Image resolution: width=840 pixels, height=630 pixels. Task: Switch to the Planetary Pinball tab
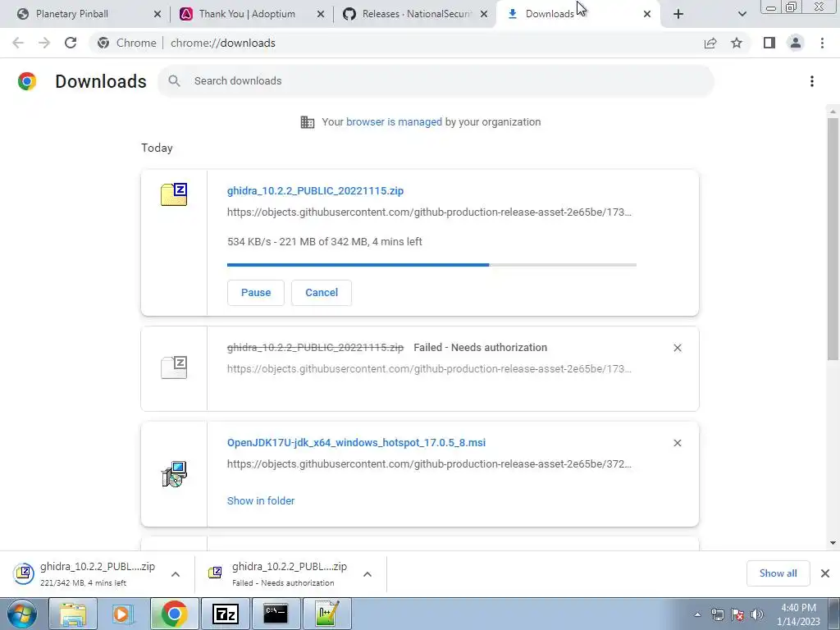tap(85, 14)
